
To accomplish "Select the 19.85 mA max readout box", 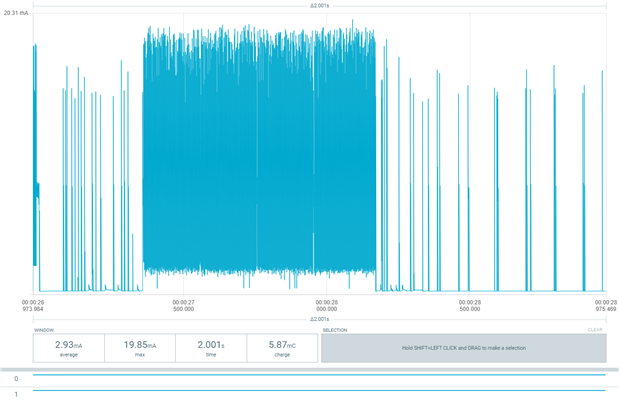I will (140, 348).
